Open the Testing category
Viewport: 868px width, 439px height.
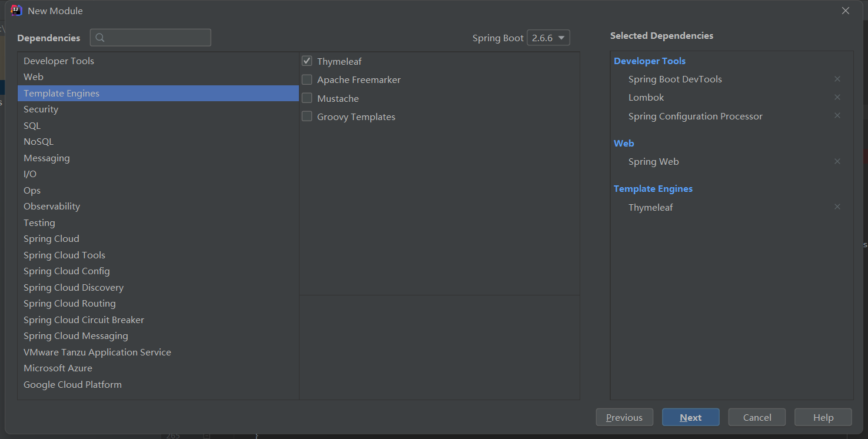click(x=158, y=222)
